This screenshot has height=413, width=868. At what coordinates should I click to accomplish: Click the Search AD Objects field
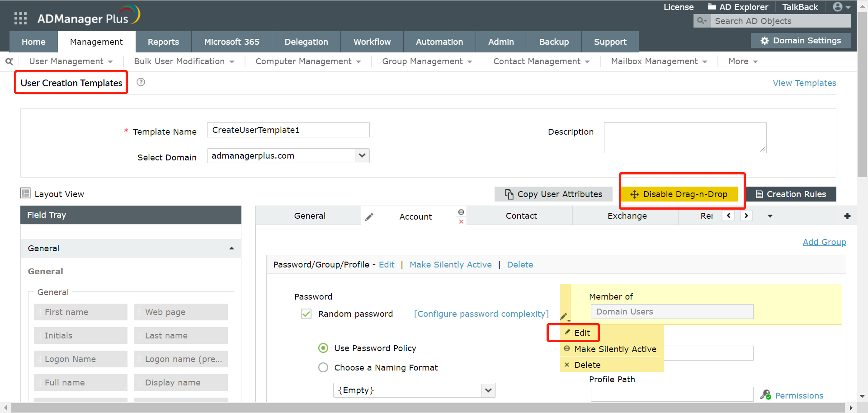781,21
